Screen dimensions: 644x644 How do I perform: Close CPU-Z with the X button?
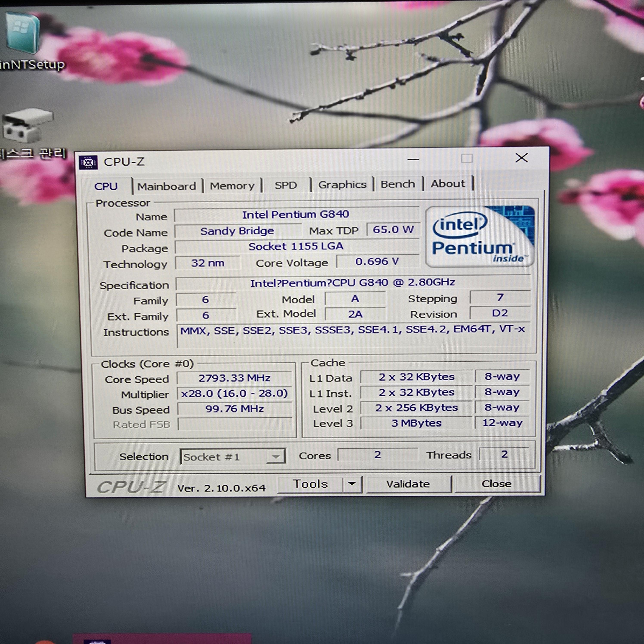(x=521, y=158)
